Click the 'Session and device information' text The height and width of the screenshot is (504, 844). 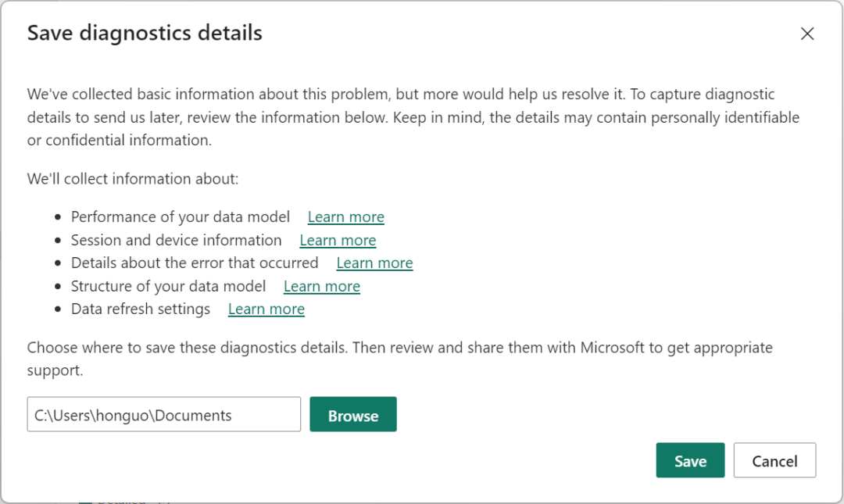tap(177, 240)
